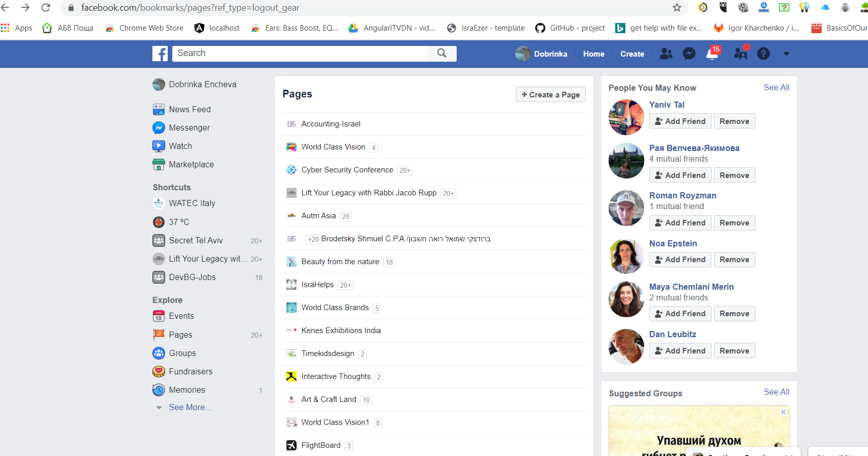Open Dobrinka profile in top bar
The image size is (868, 456).
[x=541, y=54]
